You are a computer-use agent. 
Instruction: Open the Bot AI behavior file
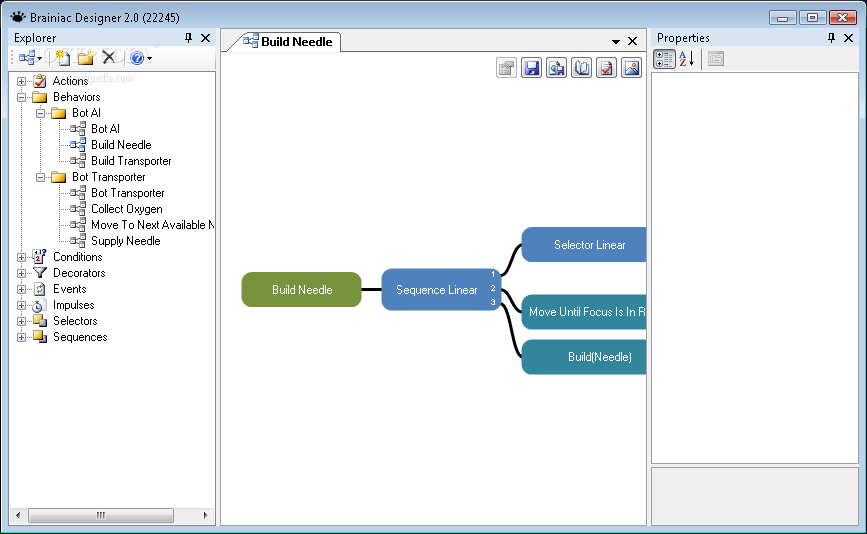pos(105,129)
